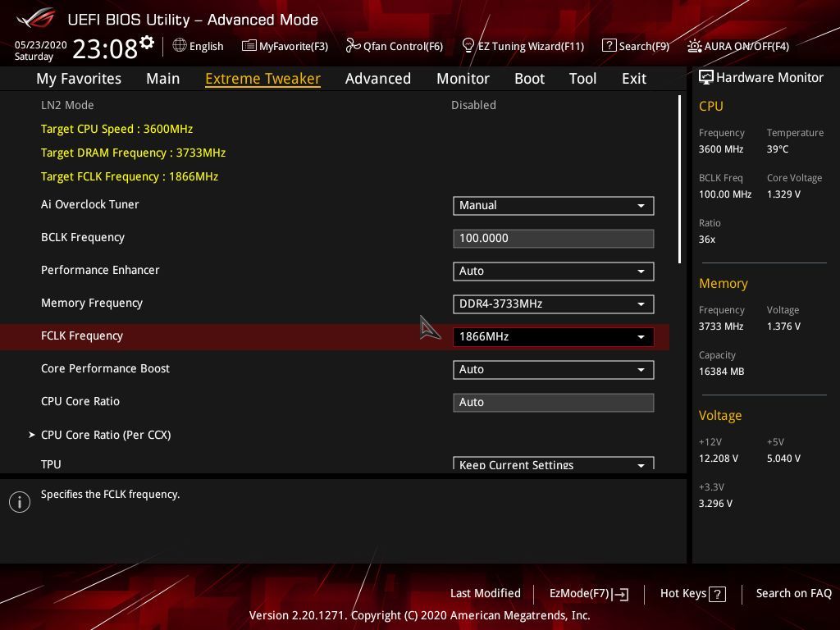This screenshot has height=630, width=840.
Task: Click the EzMode exit arrow icon
Action: [x=620, y=594]
